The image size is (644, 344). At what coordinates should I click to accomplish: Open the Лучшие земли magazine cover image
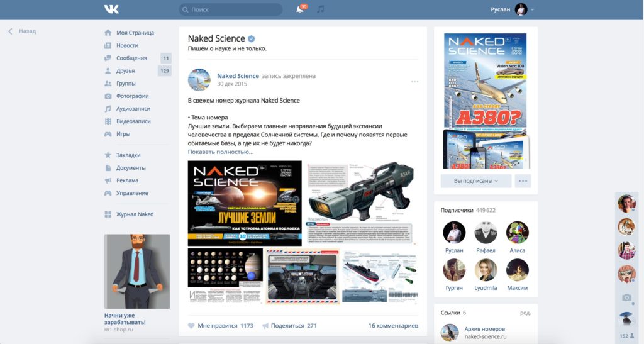click(245, 203)
